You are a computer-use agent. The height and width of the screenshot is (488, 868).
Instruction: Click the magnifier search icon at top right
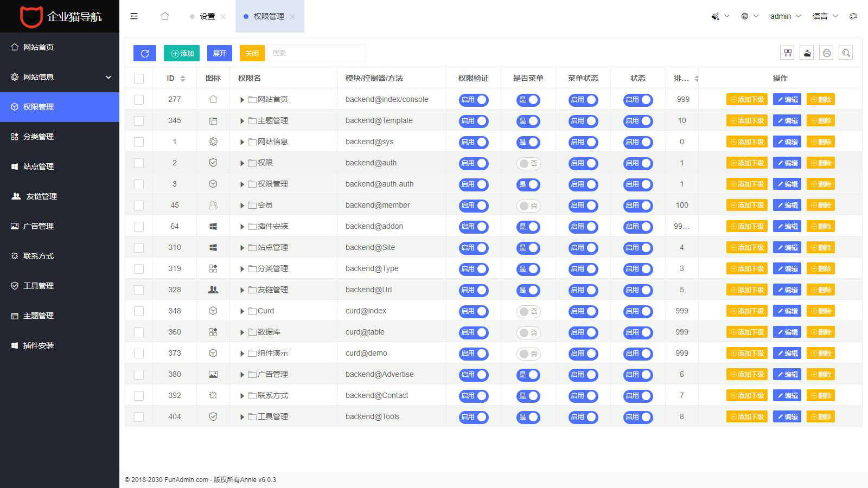[846, 53]
